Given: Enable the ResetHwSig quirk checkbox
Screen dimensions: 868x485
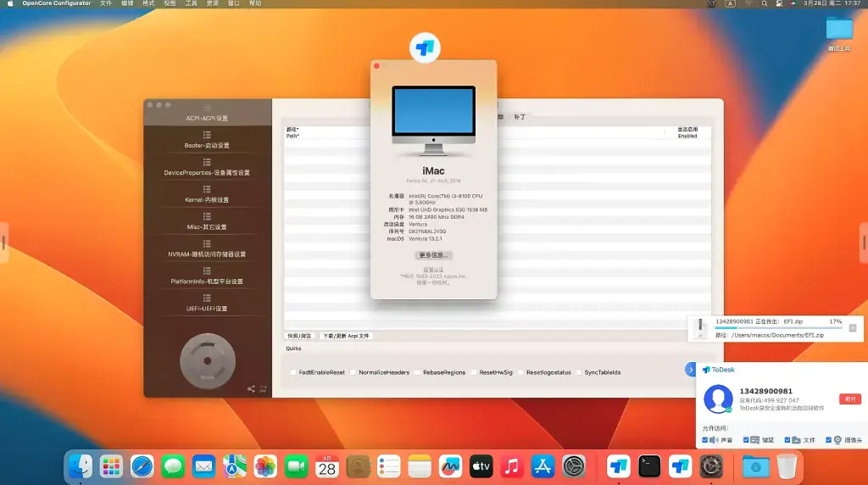Looking at the screenshot, I should click(474, 372).
